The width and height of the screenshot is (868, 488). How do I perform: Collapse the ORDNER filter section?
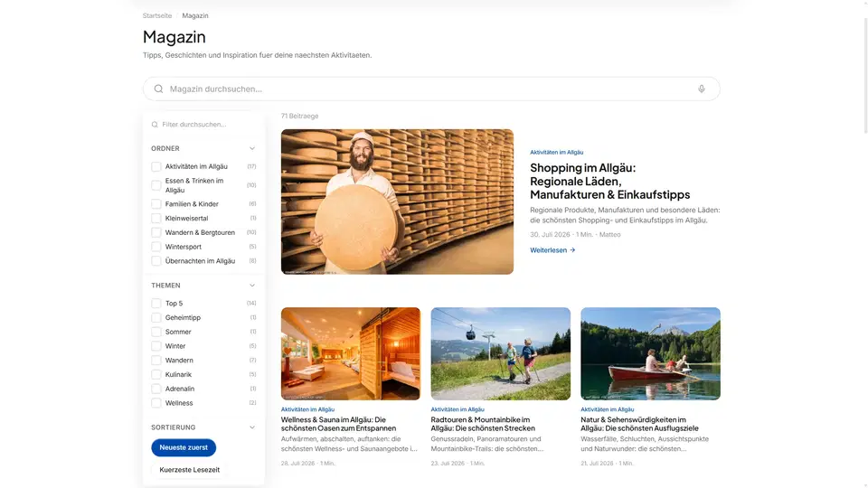click(252, 148)
